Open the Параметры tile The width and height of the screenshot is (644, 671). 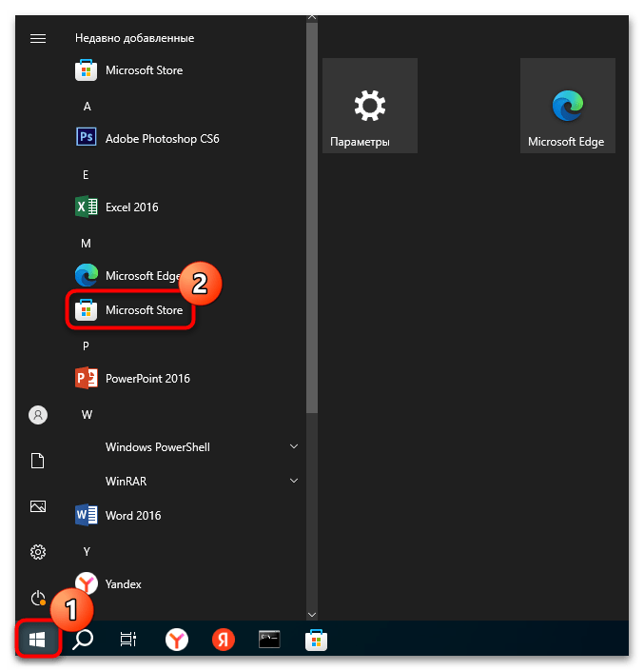[370, 106]
